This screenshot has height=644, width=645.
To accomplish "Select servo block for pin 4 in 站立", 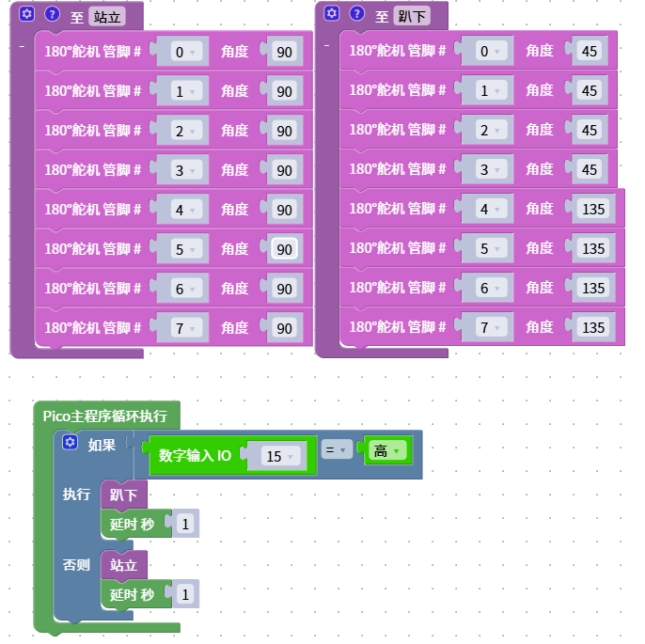I will coord(92,210).
